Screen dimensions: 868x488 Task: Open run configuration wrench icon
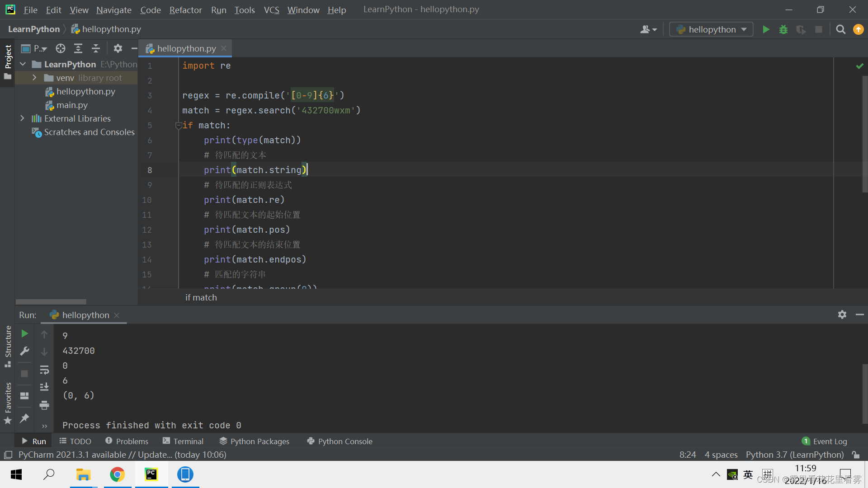tap(25, 351)
